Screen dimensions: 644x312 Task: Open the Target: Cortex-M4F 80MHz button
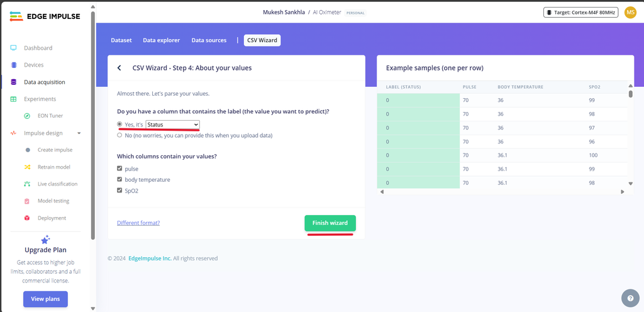[580, 13]
